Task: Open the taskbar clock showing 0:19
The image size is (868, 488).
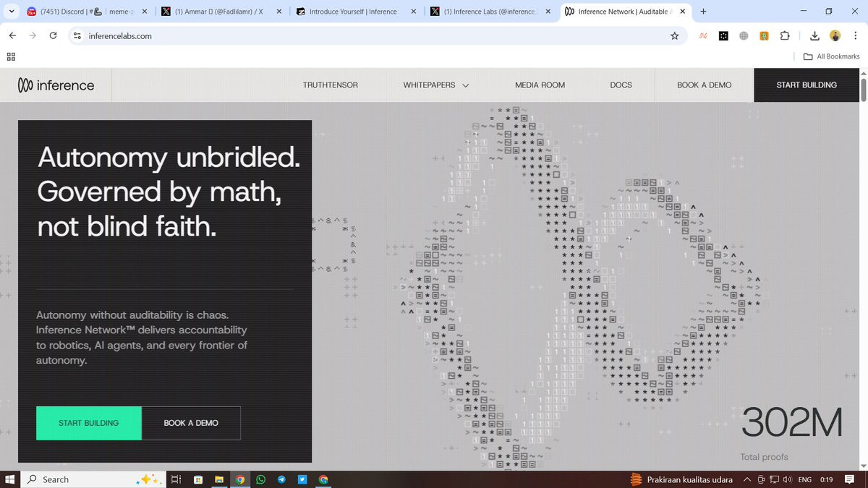Action: [827, 479]
